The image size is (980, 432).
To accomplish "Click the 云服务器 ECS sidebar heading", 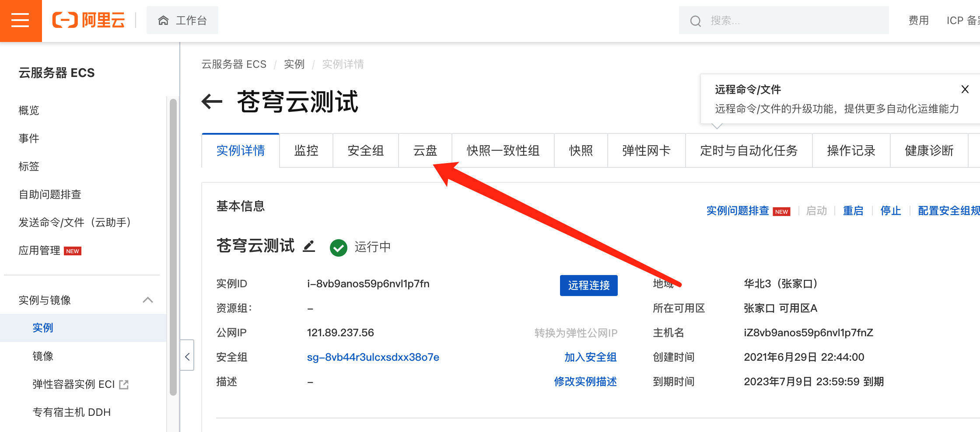I will (x=56, y=73).
